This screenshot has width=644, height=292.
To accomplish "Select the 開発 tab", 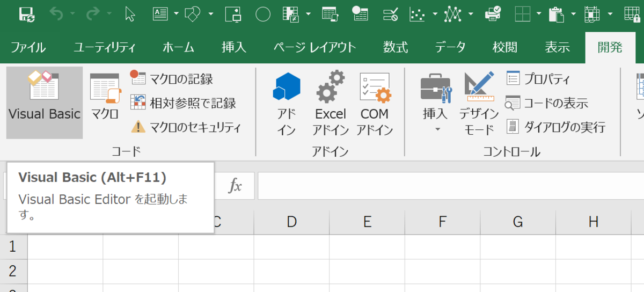I will (610, 47).
